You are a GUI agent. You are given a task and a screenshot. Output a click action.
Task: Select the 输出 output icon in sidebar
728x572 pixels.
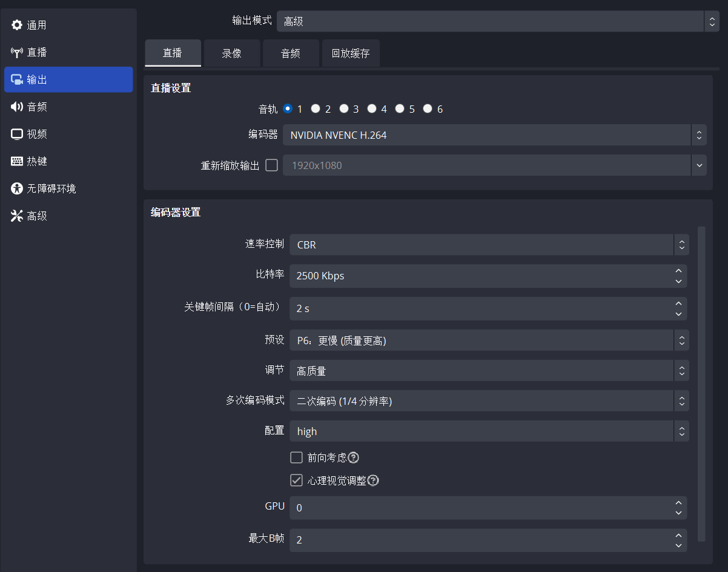coord(17,79)
